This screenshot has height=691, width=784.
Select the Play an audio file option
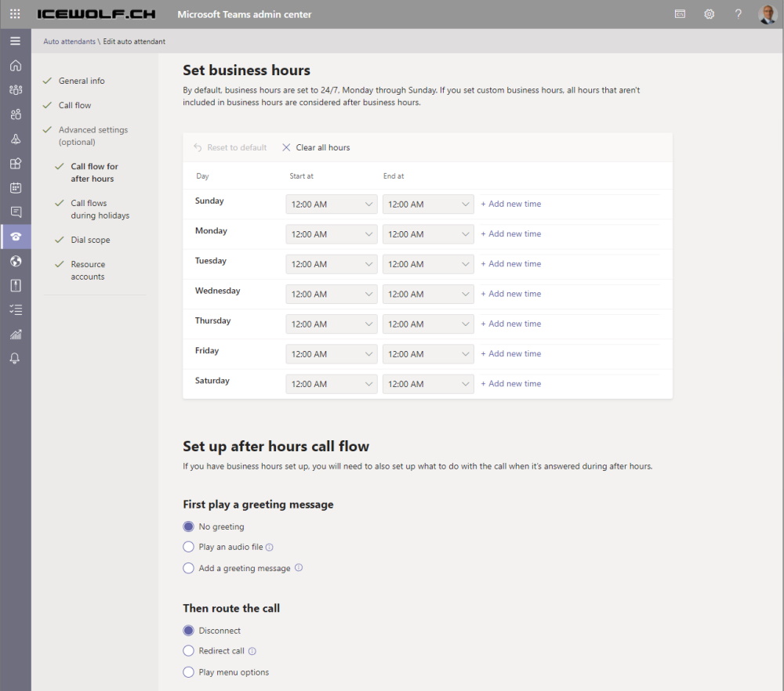[x=188, y=547]
